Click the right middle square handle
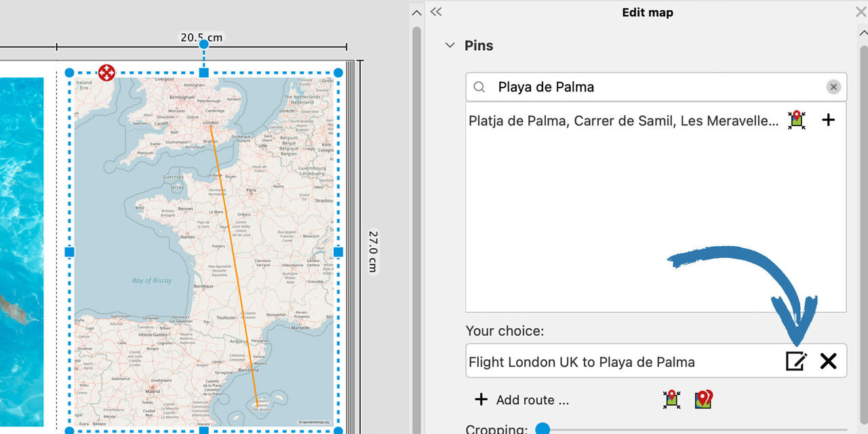Image resolution: width=868 pixels, height=434 pixels. (x=338, y=252)
